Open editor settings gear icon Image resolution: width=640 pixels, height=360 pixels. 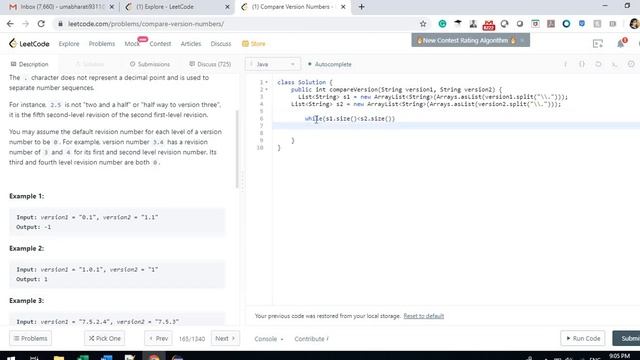[x=631, y=64]
